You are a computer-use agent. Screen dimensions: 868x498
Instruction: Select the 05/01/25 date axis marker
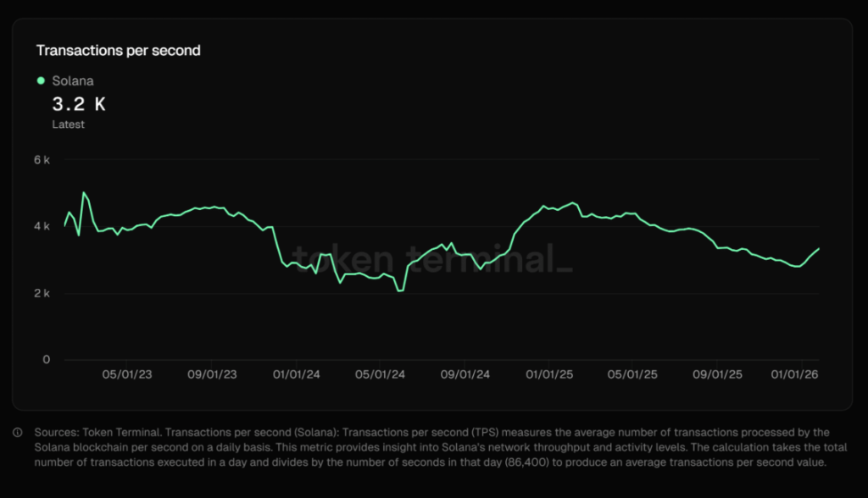pyautogui.click(x=633, y=374)
